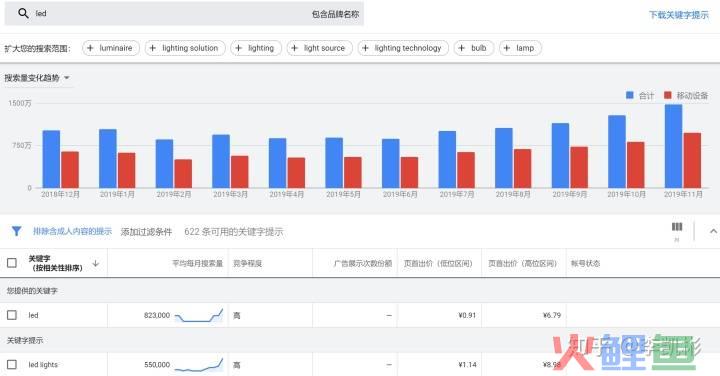Screen dimensions: 720x376
Task: Focus the keyword search field with 'led'
Action: point(184,13)
